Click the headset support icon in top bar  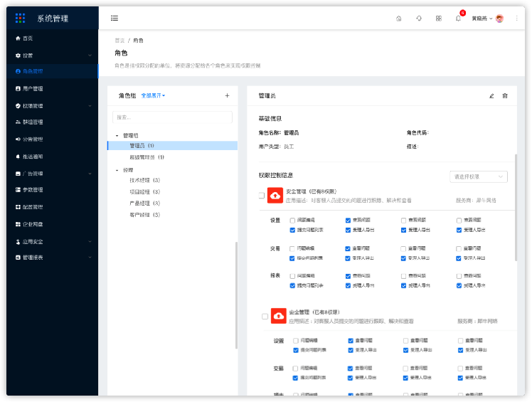[419, 18]
